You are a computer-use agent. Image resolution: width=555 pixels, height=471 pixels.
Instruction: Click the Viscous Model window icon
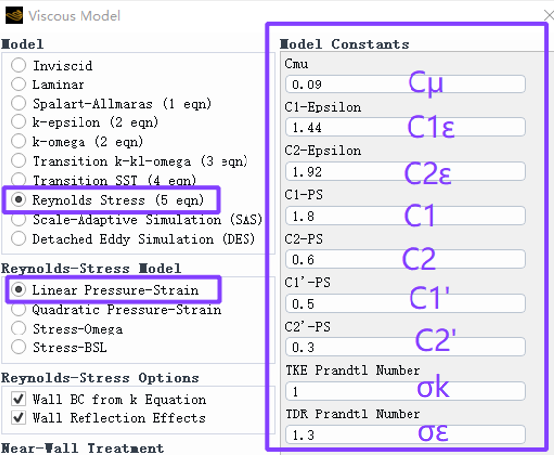coord(14,16)
